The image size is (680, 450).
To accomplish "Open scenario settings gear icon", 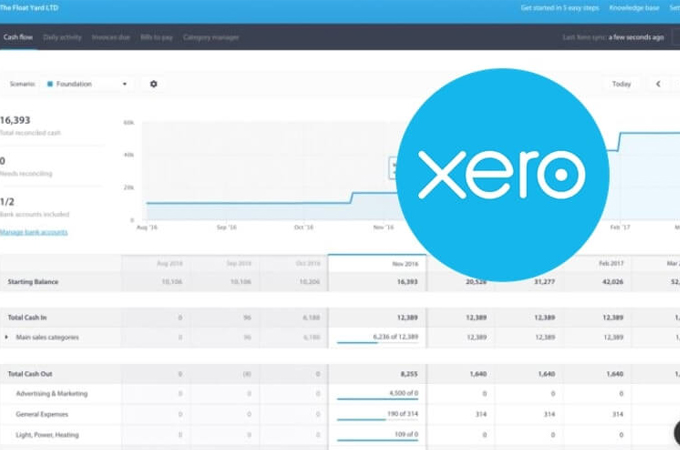I will point(153,84).
